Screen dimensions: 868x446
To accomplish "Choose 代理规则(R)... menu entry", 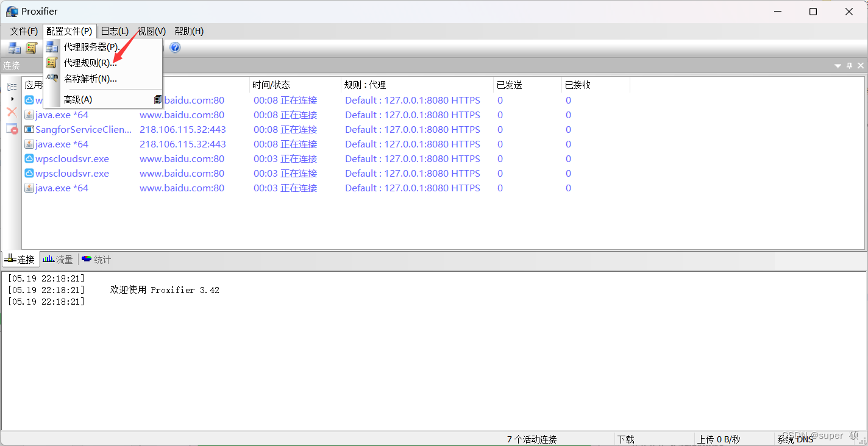I will pyautogui.click(x=102, y=63).
